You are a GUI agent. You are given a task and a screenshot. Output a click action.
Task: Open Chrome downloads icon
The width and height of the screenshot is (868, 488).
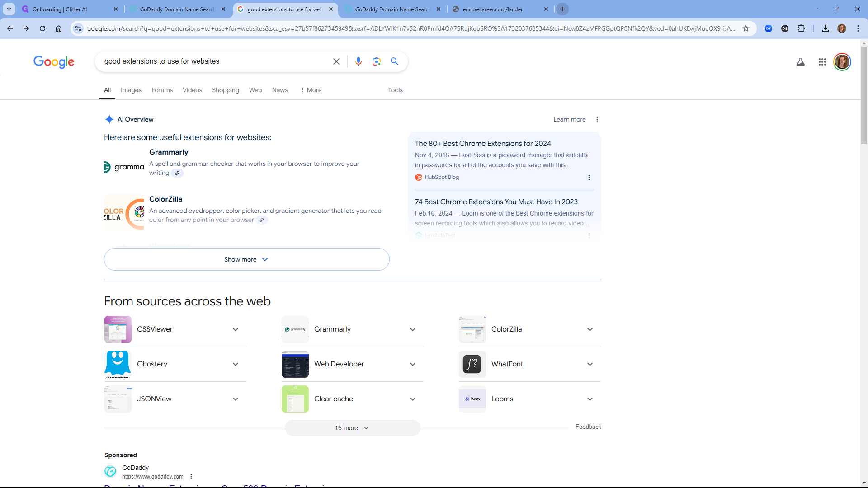pyautogui.click(x=825, y=28)
